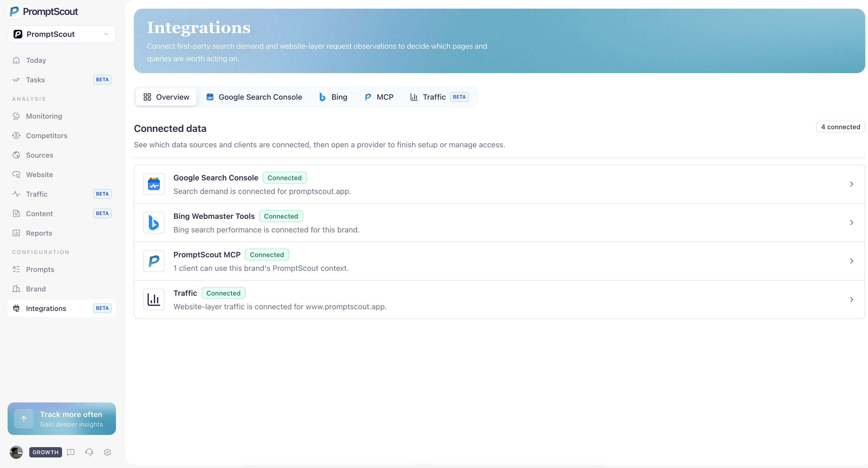Click the PromptScout MCP Connected badge
This screenshot has width=868, height=468.
click(267, 255)
